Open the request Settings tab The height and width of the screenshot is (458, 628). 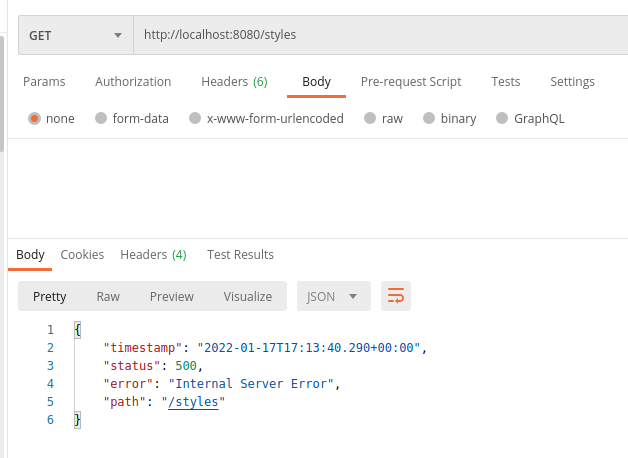[x=572, y=82]
